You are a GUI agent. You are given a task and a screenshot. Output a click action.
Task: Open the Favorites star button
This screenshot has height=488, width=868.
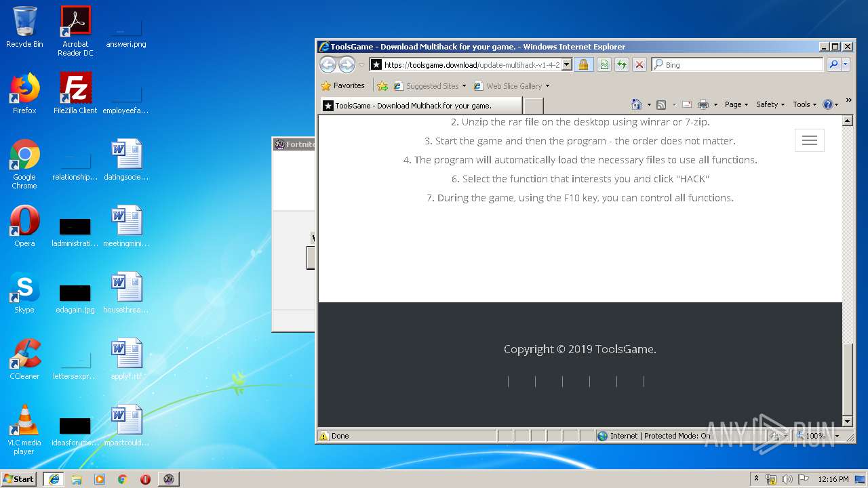click(343, 86)
